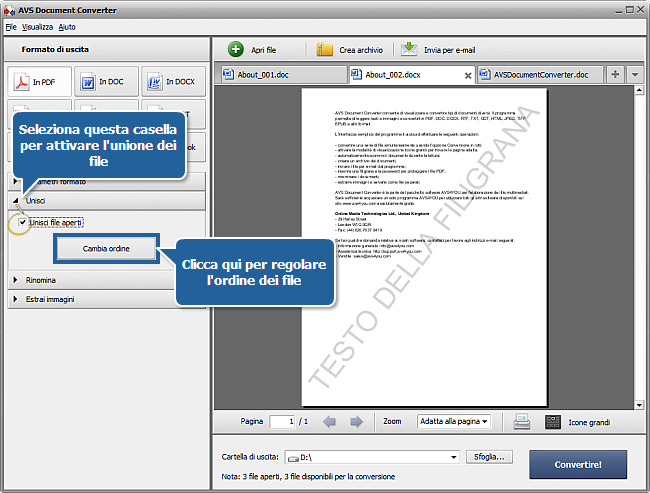
Task: Click the document page preview
Action: [x=424, y=248]
